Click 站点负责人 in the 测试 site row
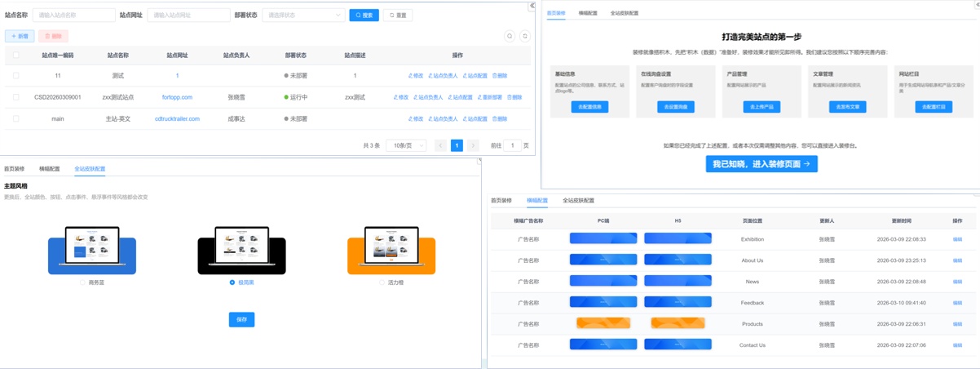 (x=443, y=76)
